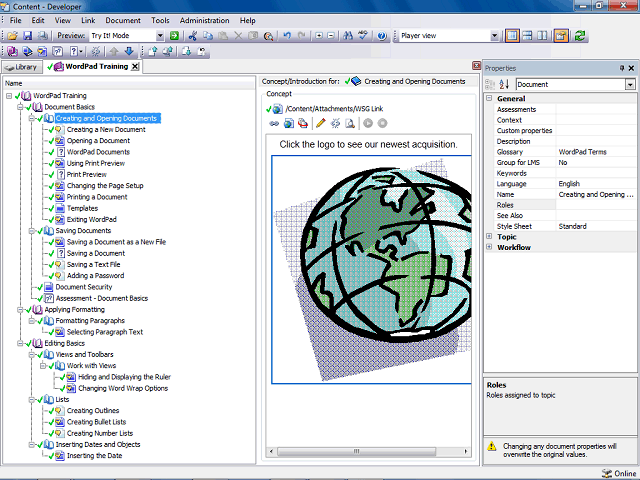Viewport: 640px width, 480px height.
Task: Click the pencil Edit icon in Concept pane
Action: 321,123
